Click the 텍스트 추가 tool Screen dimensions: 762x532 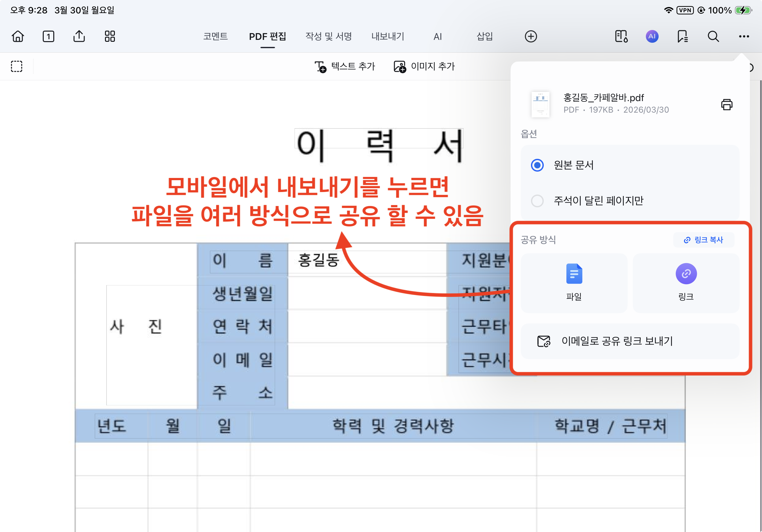click(x=345, y=66)
